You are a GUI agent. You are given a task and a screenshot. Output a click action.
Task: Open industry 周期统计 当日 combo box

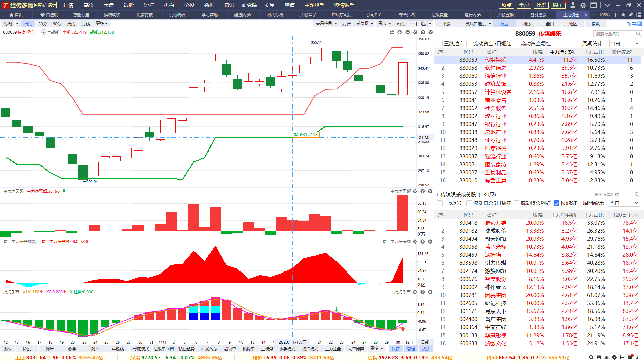pos(625,44)
